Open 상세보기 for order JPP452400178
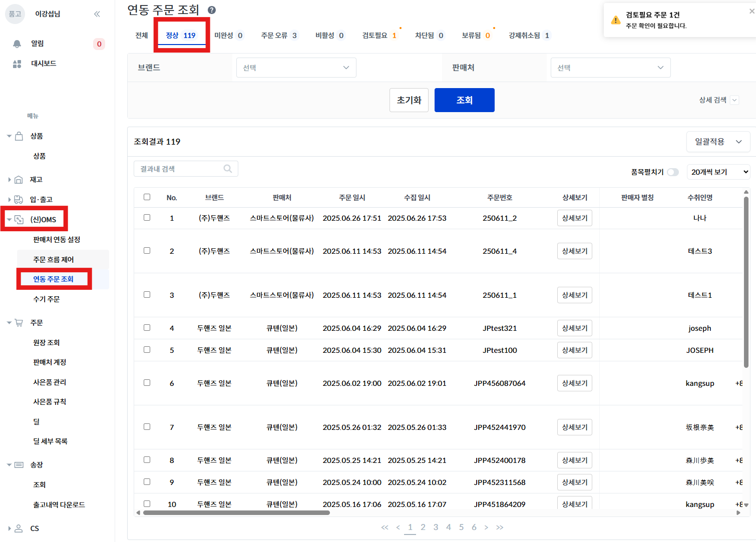Screen dimensions: 756x542 [575, 460]
